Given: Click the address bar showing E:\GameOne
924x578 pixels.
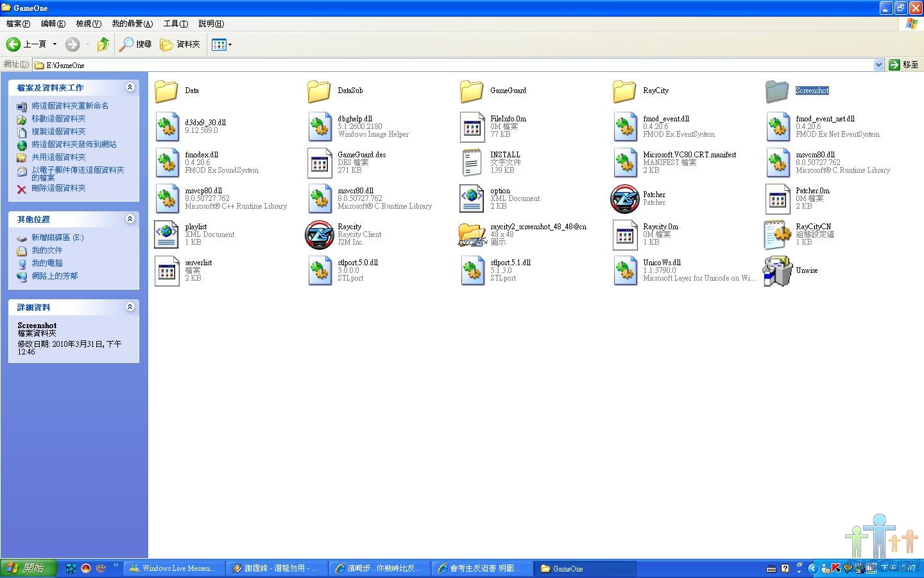Looking at the screenshot, I should coord(449,65).
